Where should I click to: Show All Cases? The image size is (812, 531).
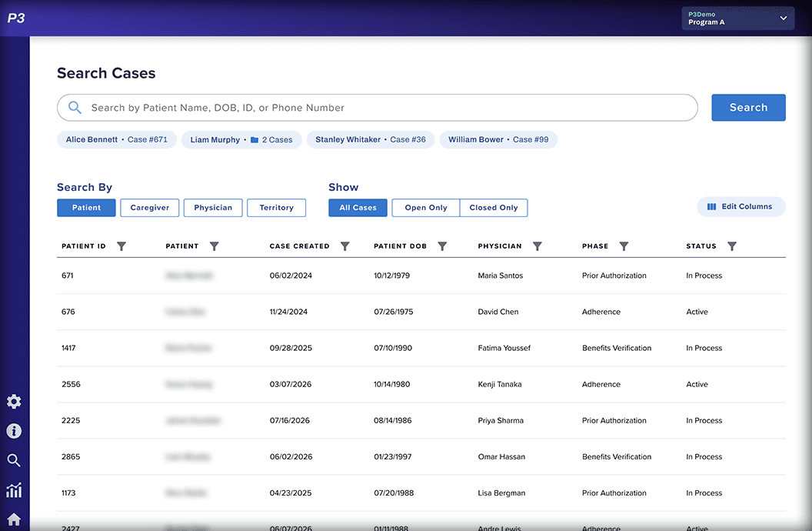(358, 208)
